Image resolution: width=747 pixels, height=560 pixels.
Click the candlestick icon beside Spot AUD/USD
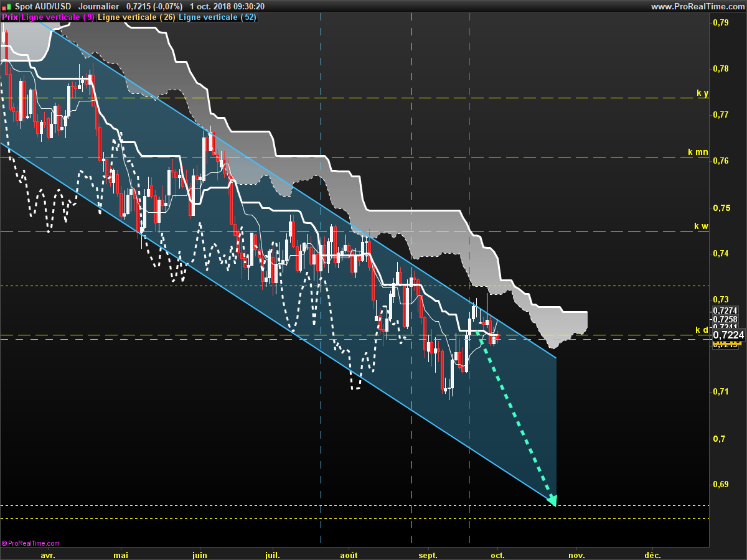[x=7, y=6]
